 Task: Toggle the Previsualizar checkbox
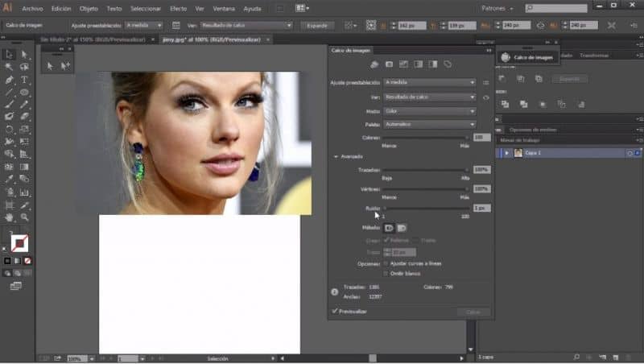click(x=335, y=310)
